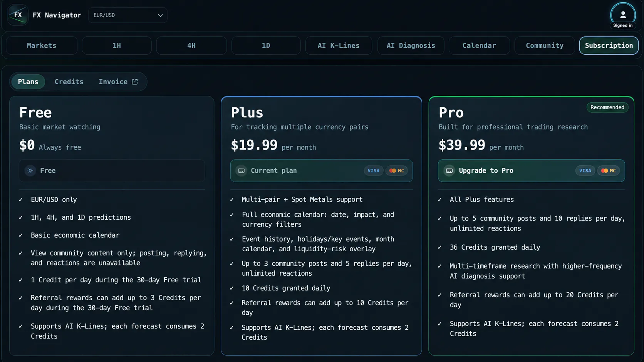
Task: Click the Upgrade to Pro button
Action: click(531, 170)
